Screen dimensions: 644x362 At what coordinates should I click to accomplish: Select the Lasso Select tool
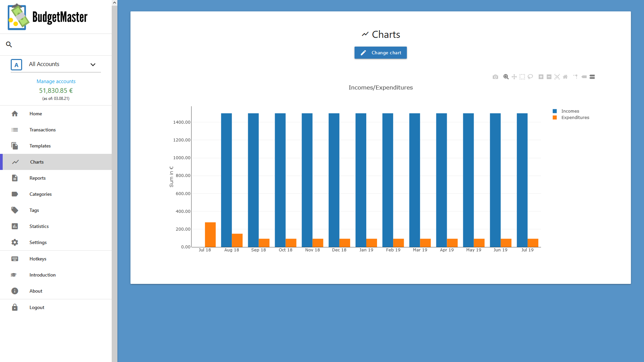tap(530, 77)
